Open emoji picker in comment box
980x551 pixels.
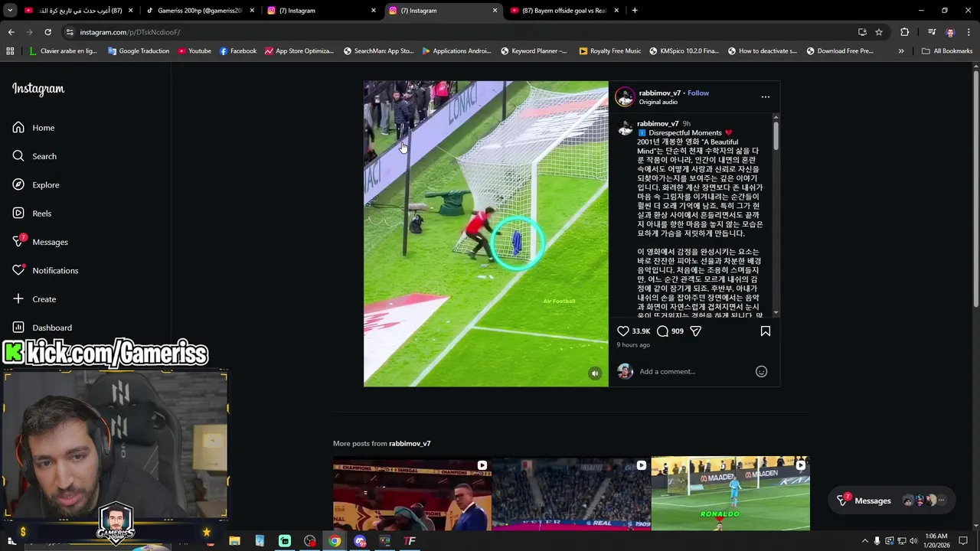coord(761,371)
